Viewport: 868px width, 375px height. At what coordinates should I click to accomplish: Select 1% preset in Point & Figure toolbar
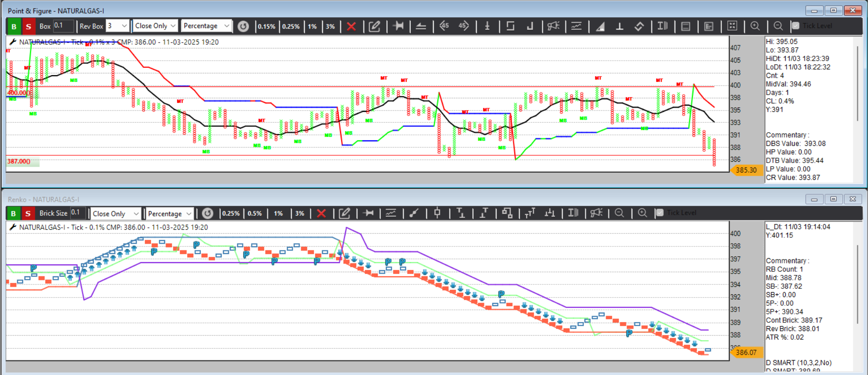tap(312, 26)
